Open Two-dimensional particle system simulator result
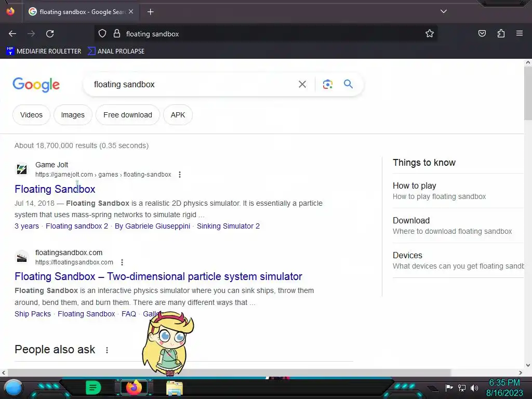The width and height of the screenshot is (532, 399). pos(158,276)
